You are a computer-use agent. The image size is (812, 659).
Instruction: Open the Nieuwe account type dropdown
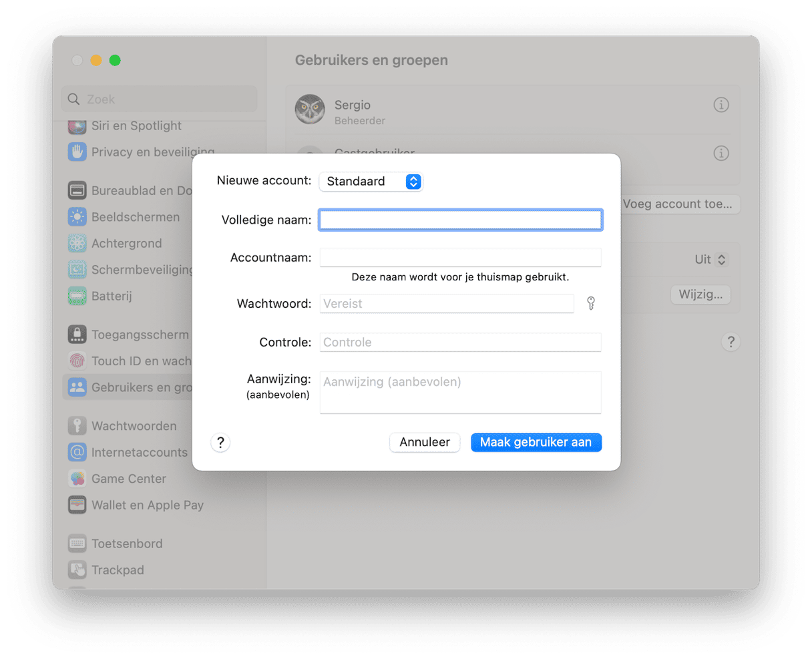pos(371,182)
